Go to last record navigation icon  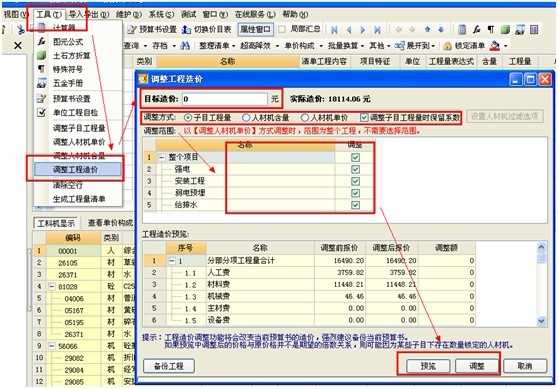coord(377,30)
